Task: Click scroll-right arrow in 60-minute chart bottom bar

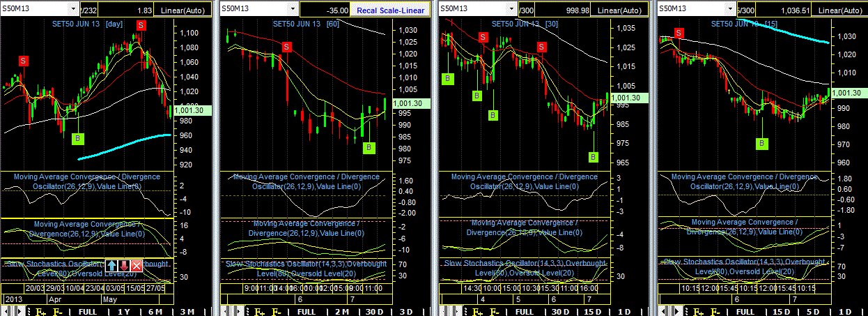Action: click(238, 311)
